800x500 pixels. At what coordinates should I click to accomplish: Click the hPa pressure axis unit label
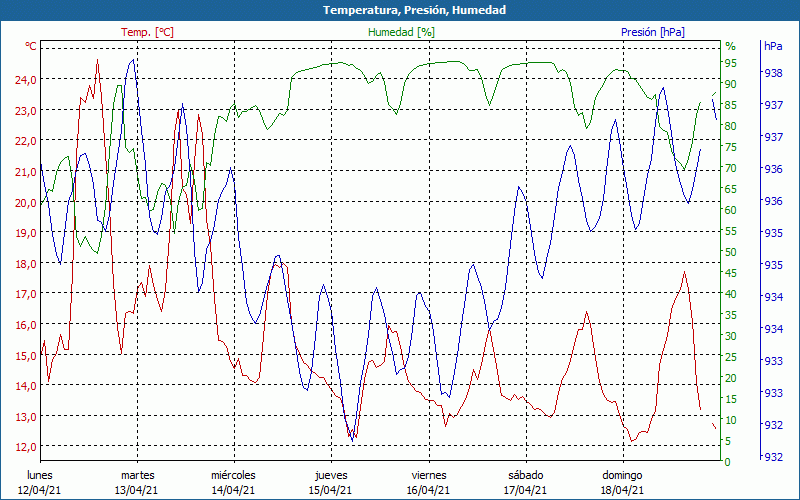(773, 45)
